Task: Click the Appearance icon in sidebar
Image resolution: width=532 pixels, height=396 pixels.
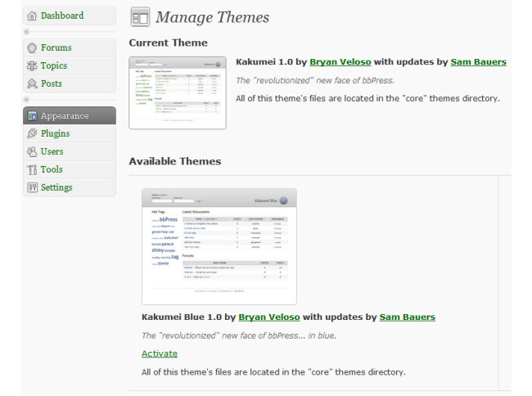Action: (x=32, y=115)
